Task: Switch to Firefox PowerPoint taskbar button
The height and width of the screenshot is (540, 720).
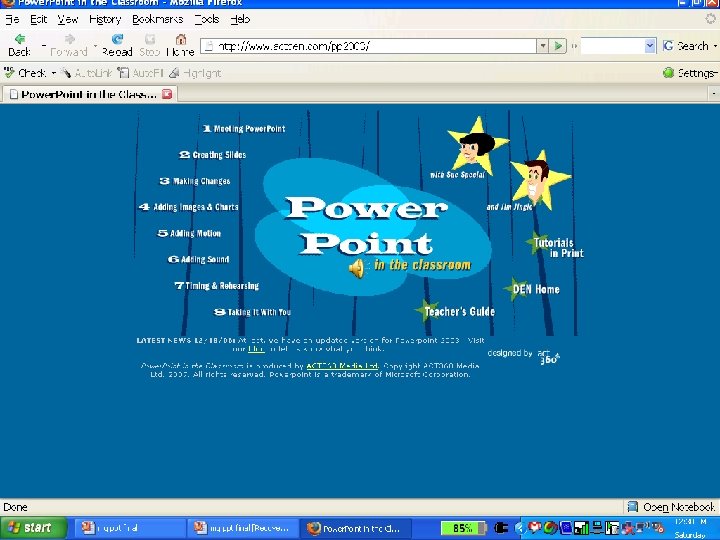Action: (356, 528)
